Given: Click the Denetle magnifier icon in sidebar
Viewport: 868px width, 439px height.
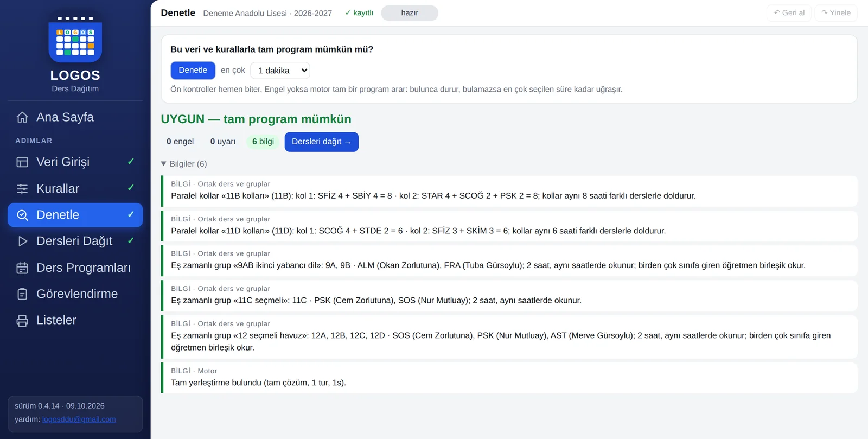Looking at the screenshot, I should 22,215.
